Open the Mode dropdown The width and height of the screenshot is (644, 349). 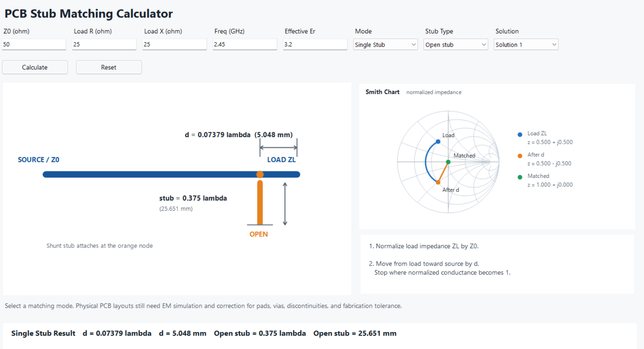tap(385, 44)
